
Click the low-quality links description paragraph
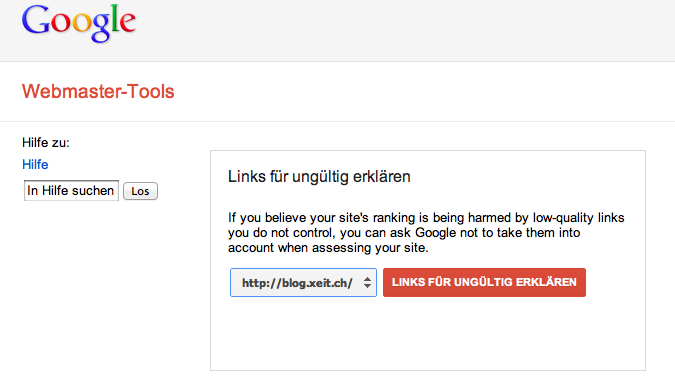(x=426, y=233)
